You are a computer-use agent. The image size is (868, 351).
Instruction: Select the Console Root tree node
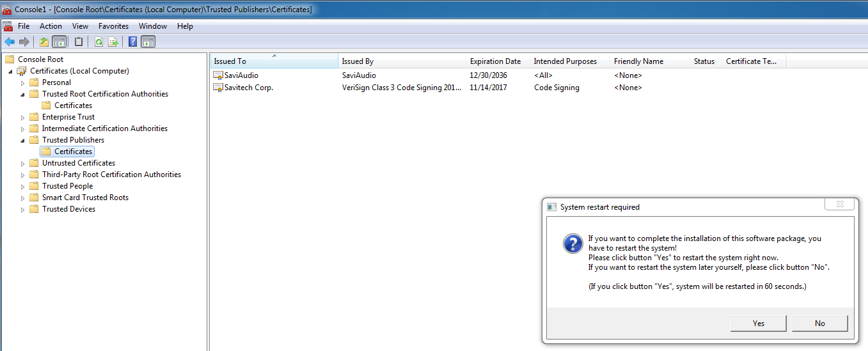[40, 59]
